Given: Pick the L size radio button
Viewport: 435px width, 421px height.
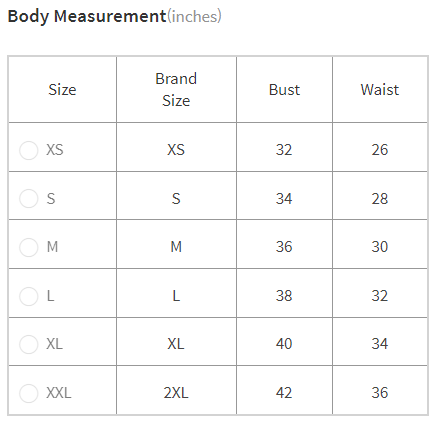Looking at the screenshot, I should (29, 296).
